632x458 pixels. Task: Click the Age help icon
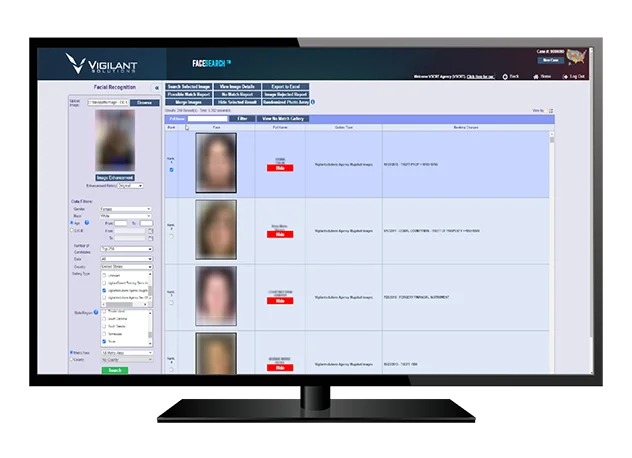[x=86, y=222]
